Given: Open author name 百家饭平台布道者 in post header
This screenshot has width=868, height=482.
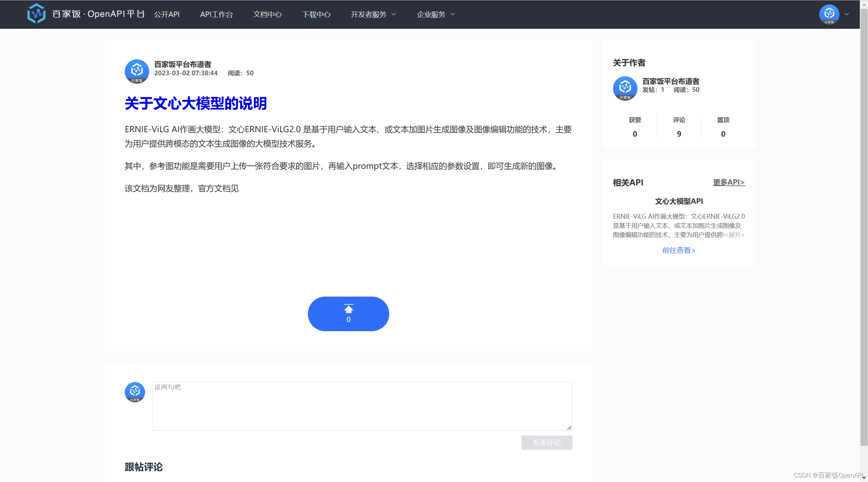Looking at the screenshot, I should (183, 64).
